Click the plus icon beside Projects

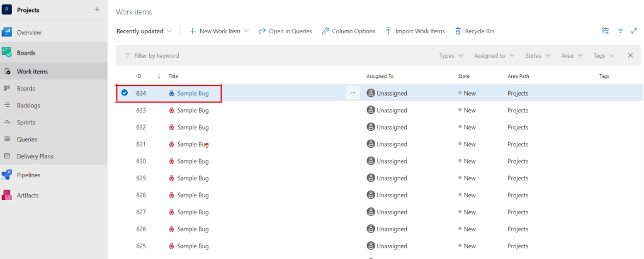click(x=96, y=9)
